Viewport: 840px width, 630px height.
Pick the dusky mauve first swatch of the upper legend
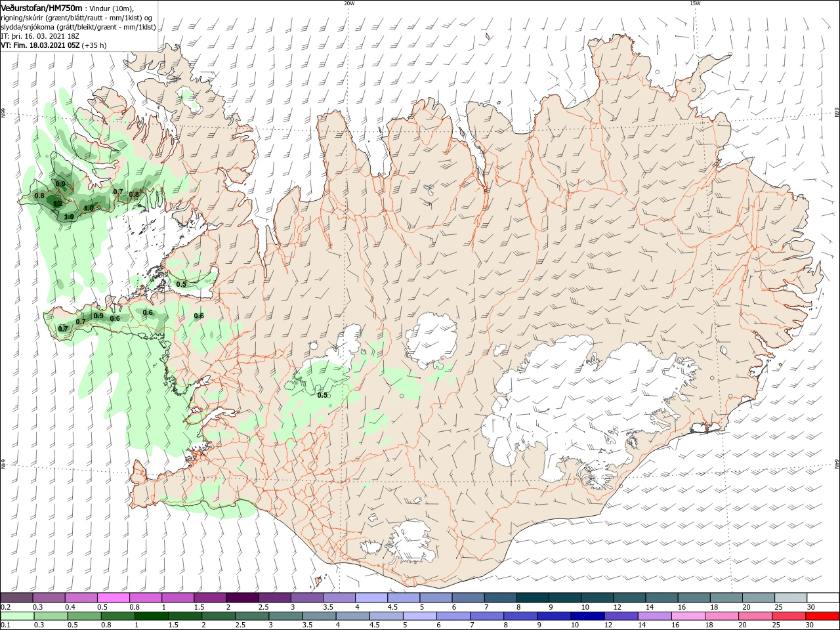click(x=16, y=598)
